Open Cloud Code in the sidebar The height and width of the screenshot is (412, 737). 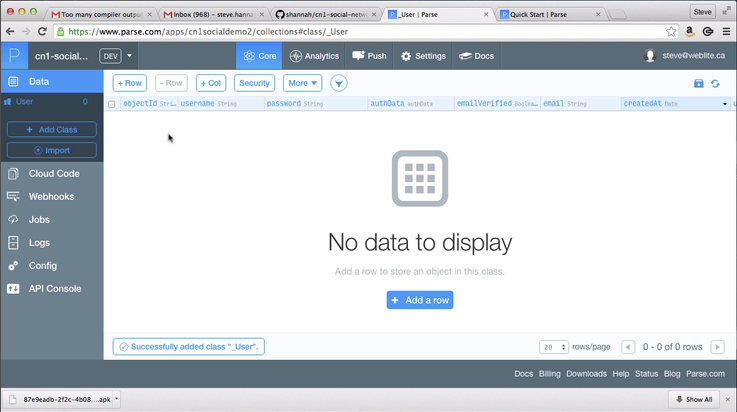pos(53,173)
